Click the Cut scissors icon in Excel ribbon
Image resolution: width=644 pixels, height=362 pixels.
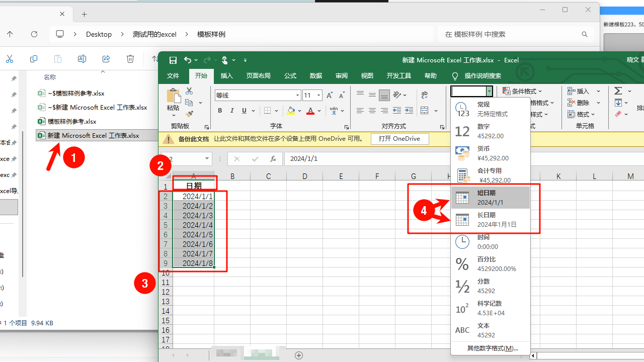[189, 91]
